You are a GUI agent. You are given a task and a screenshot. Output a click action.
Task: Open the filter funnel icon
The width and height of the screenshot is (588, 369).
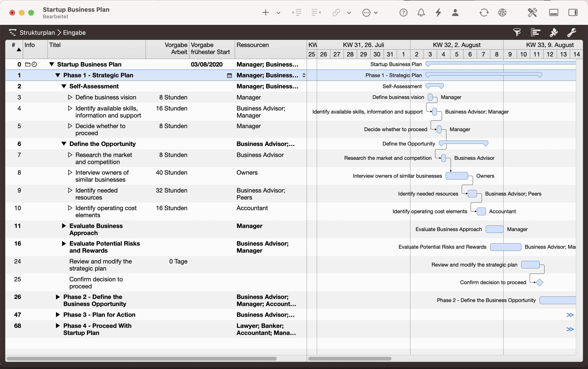pos(517,32)
